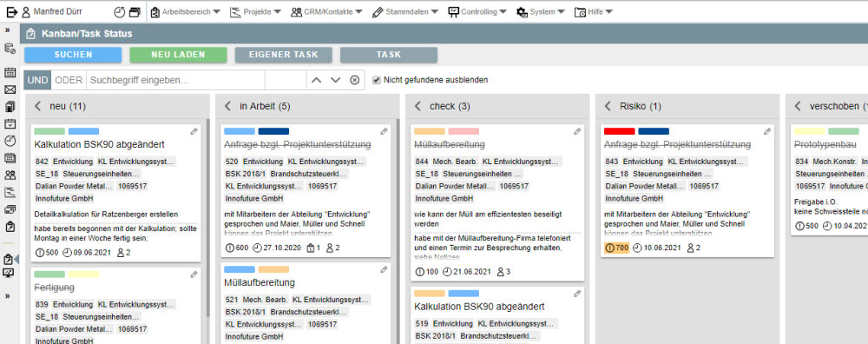Open the documents copy icon in the left sidebar
This screenshot has height=344, width=868.
10,106
